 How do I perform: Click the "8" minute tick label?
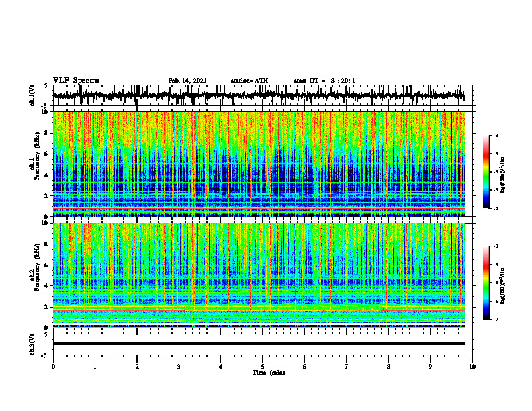click(x=388, y=367)
